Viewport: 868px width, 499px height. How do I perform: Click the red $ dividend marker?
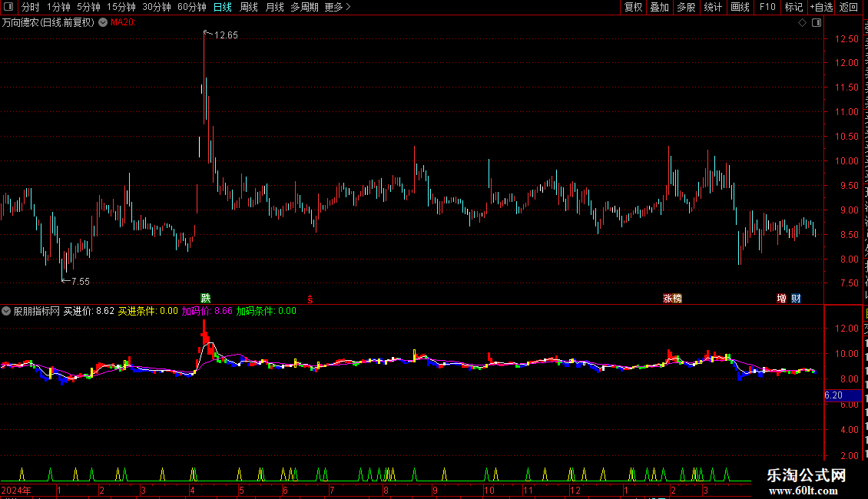coord(310,299)
